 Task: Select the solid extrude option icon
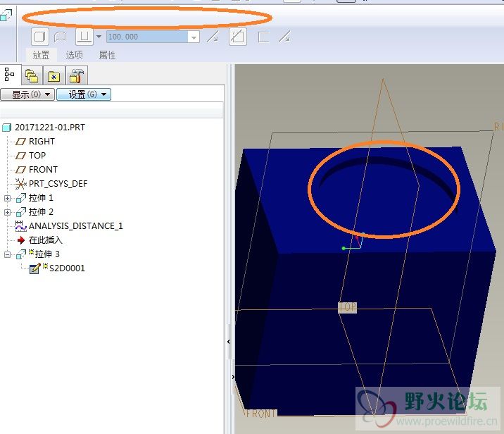tap(40, 37)
